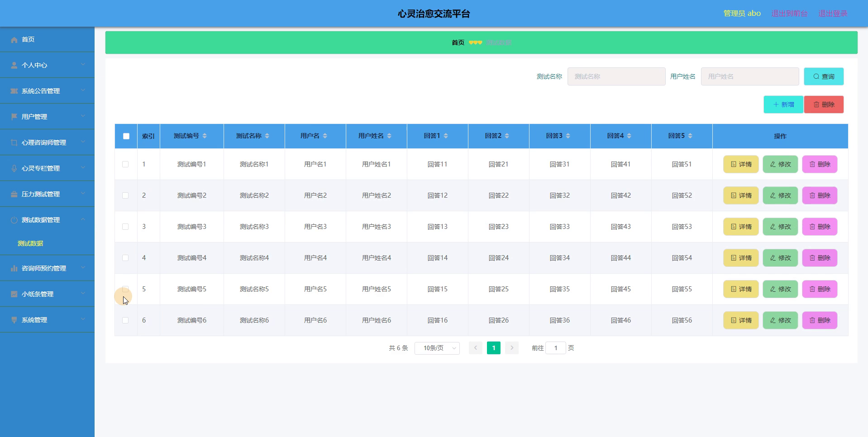The height and width of the screenshot is (437, 868).
Task: Click the bar chart icon beside 咨询师预约管理
Action: (14, 269)
